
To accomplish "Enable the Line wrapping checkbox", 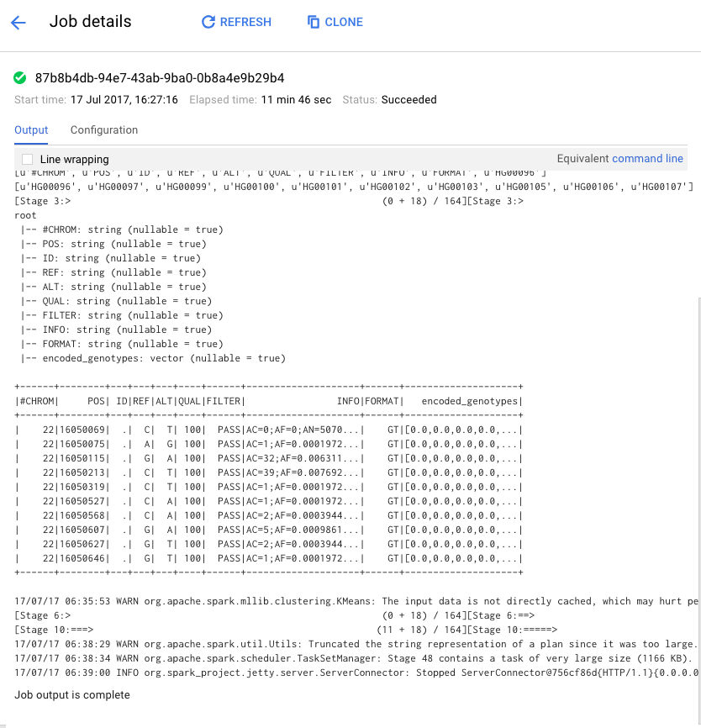I will point(28,159).
